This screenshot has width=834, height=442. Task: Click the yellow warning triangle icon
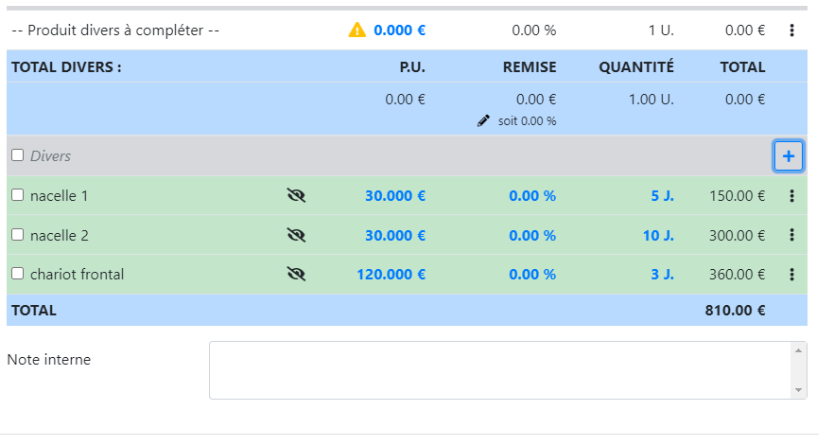tap(357, 30)
